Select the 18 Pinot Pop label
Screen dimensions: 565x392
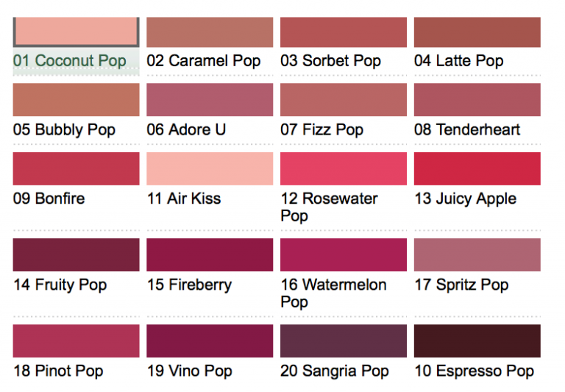[58, 371]
